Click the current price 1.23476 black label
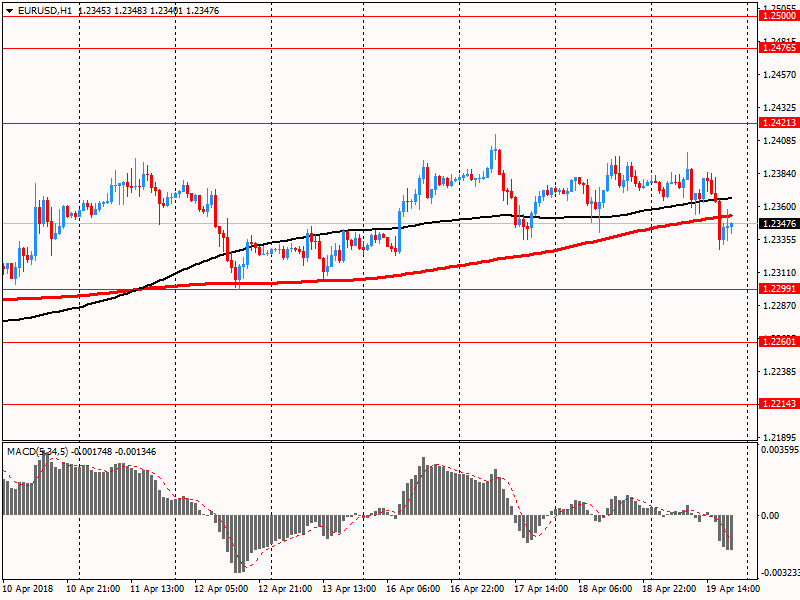Viewport: 800px width, 600px height. (778, 224)
